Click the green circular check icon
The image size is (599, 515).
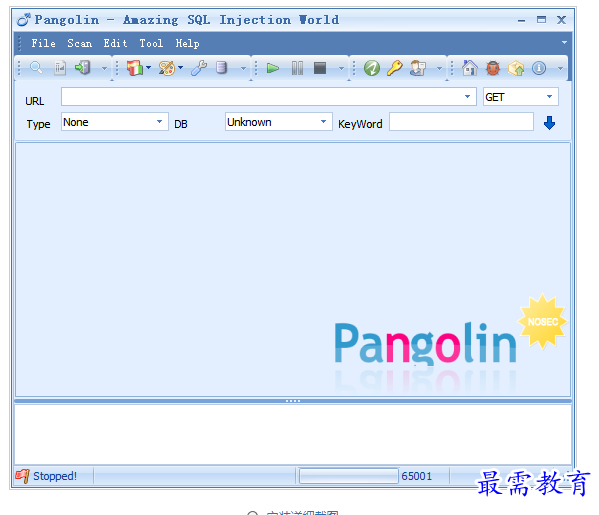[372, 68]
